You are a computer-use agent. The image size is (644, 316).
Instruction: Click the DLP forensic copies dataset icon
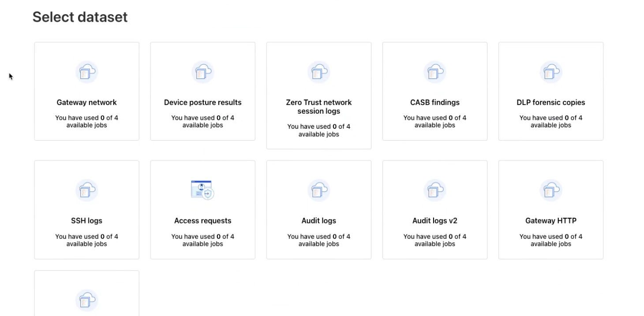pos(551,72)
